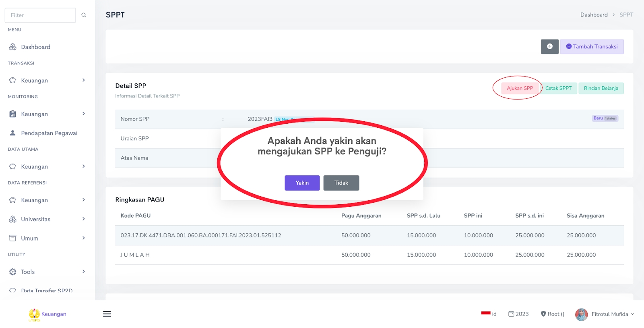Click Tambah Transaksi button
This screenshot has height=328, width=644.
pos(592,47)
